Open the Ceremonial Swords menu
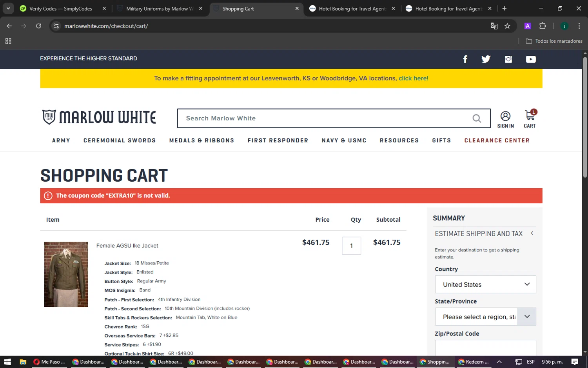 (120, 140)
